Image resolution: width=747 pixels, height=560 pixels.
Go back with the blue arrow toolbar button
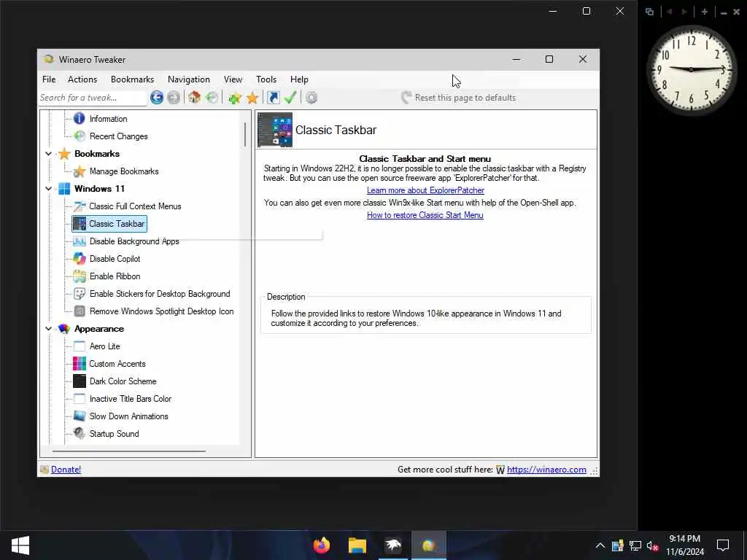point(157,98)
